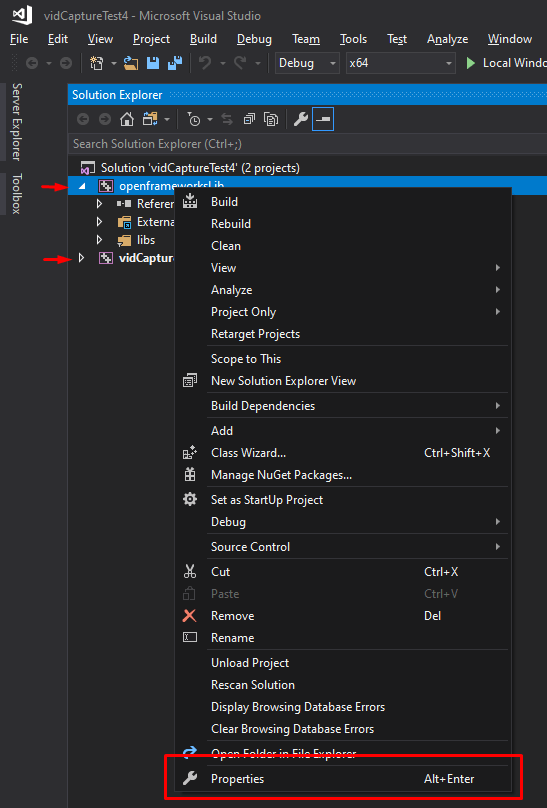Click the Solution Explorer Home icon
Screen dimensions: 547x808
pyautogui.click(x=127, y=120)
